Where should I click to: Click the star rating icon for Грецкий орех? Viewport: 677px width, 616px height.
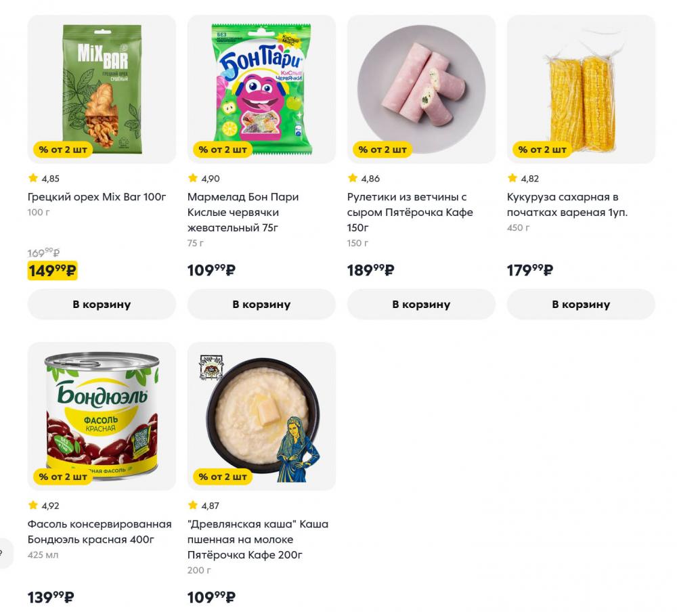[33, 179]
